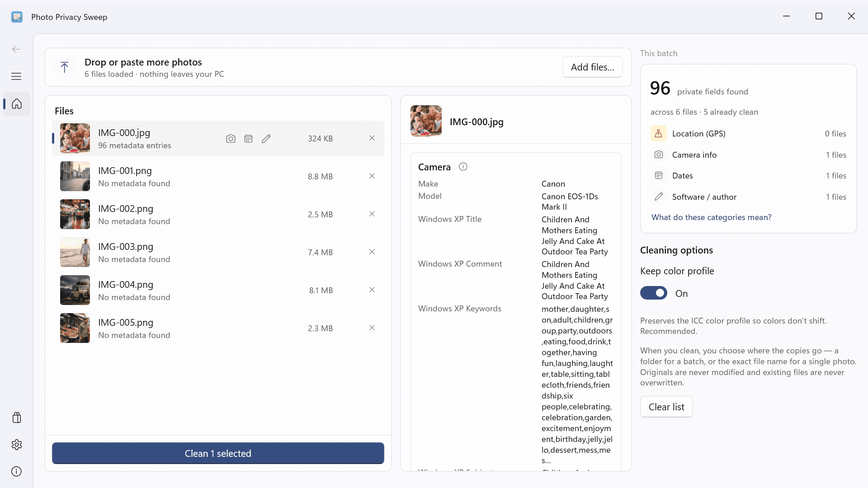Select IMG-003.png in the Files list
The image size is (868, 488).
218,252
